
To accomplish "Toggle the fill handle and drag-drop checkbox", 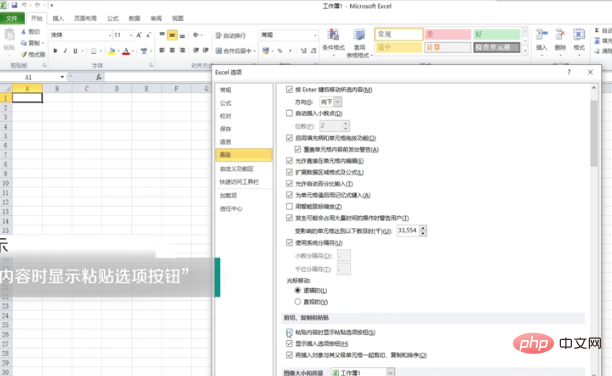I will click(x=289, y=138).
